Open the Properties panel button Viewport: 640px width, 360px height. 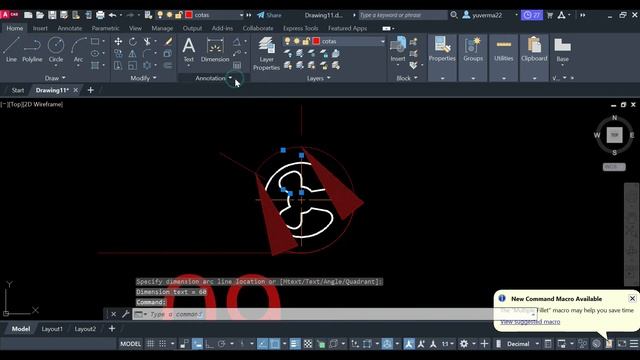coord(442,49)
